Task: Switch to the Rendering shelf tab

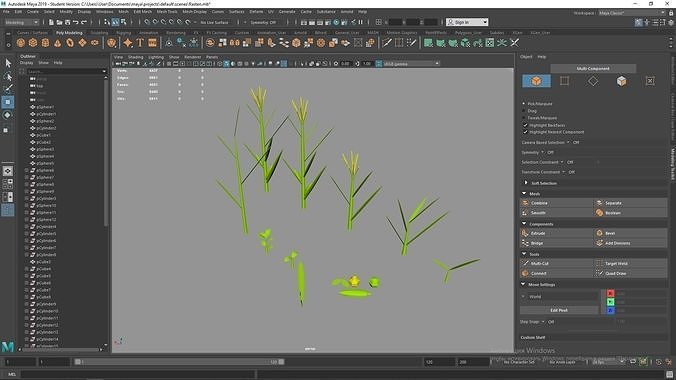Action: coord(175,32)
